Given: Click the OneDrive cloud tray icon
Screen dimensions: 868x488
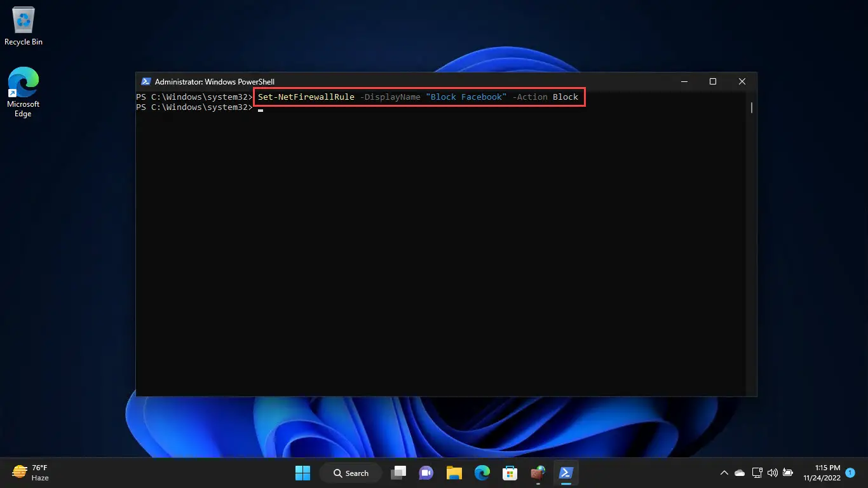Looking at the screenshot, I should pyautogui.click(x=740, y=473).
